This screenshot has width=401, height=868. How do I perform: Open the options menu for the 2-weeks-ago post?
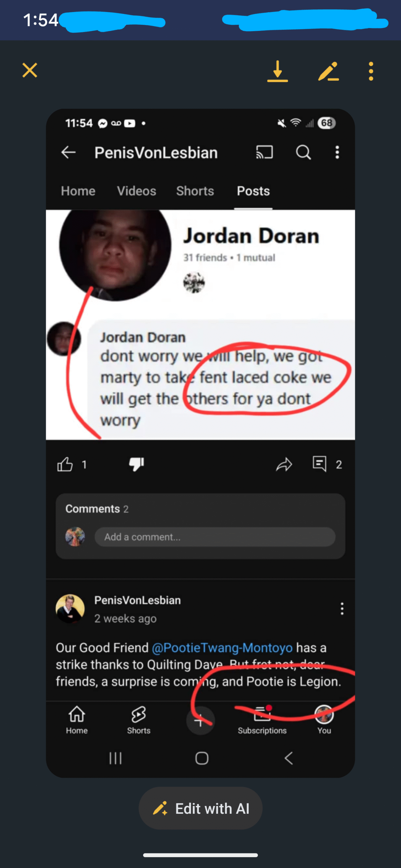342,609
